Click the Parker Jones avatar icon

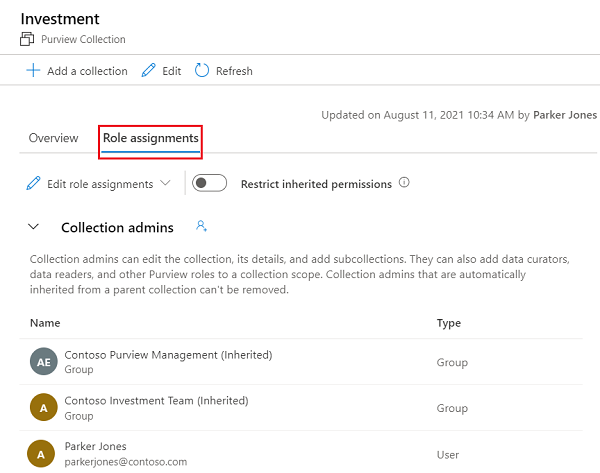click(x=42, y=453)
